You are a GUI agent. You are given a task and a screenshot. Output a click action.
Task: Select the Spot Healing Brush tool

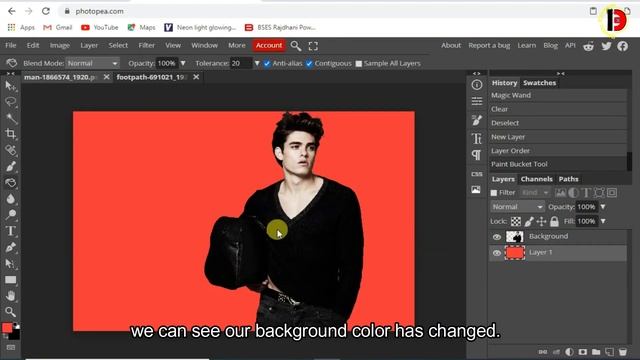11,150
